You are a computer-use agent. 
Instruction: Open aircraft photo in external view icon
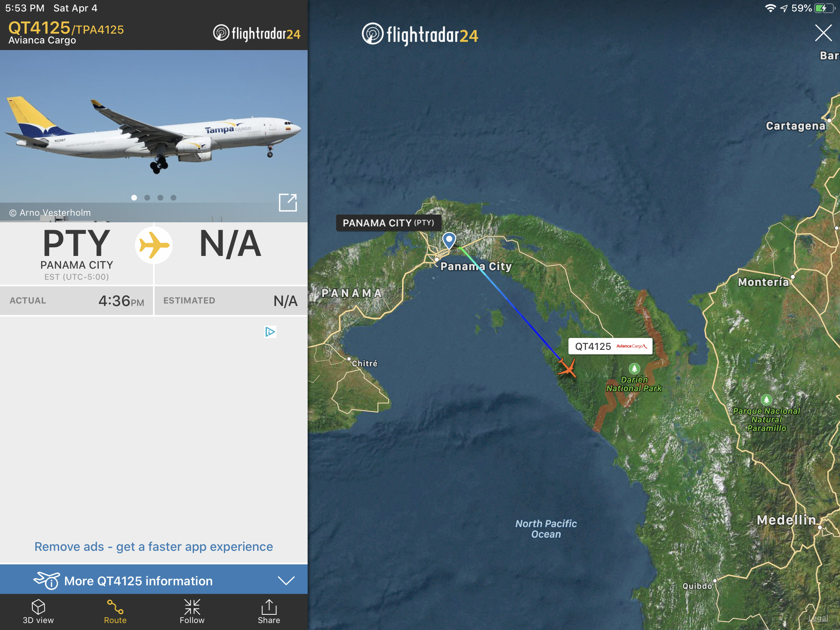(x=288, y=202)
